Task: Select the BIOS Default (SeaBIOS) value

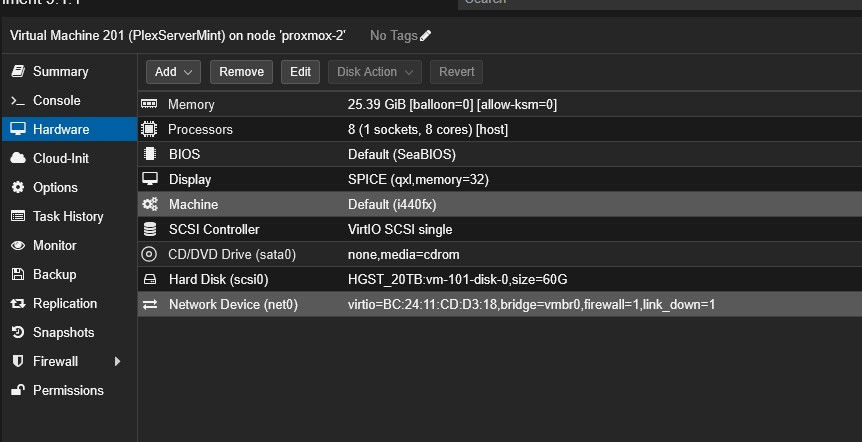Action: click(402, 154)
